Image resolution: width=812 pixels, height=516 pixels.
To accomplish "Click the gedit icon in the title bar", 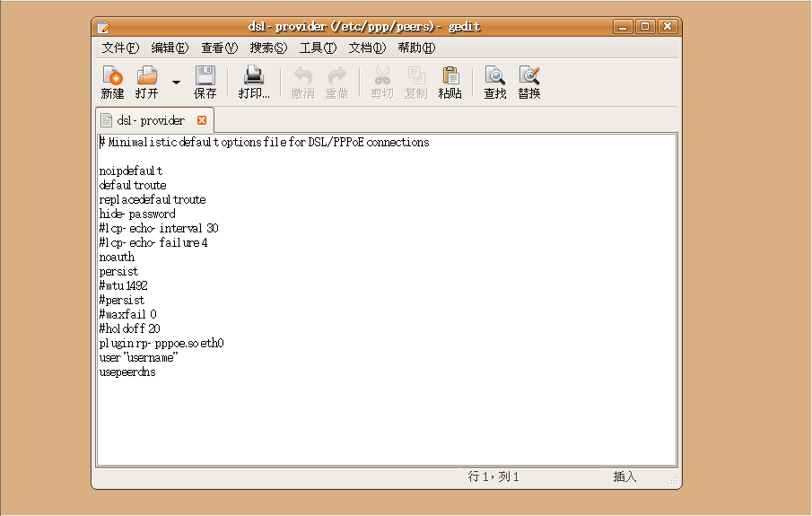I will (103, 26).
